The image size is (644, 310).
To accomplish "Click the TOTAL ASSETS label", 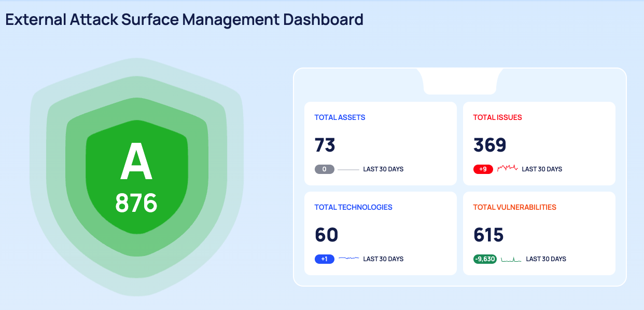I will click(340, 117).
